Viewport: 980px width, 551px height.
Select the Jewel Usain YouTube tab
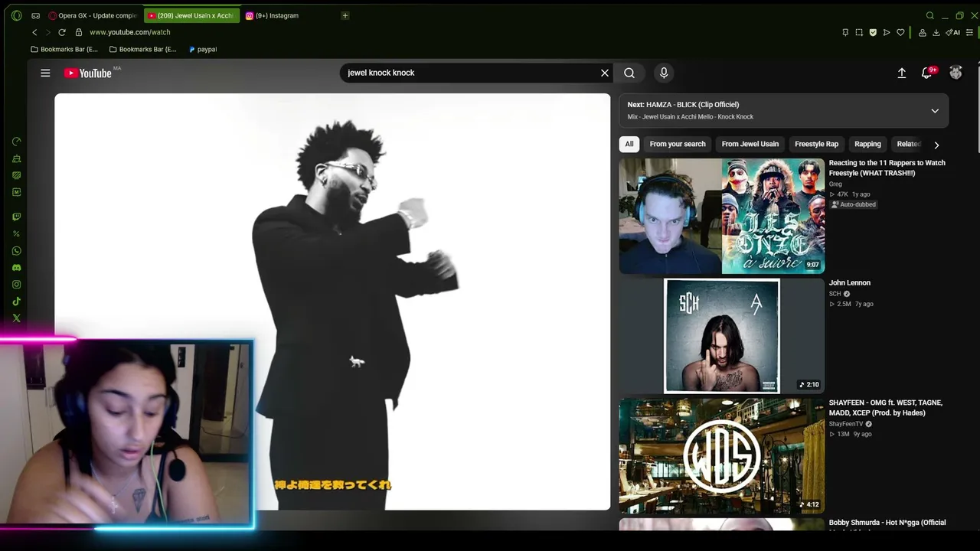[191, 15]
